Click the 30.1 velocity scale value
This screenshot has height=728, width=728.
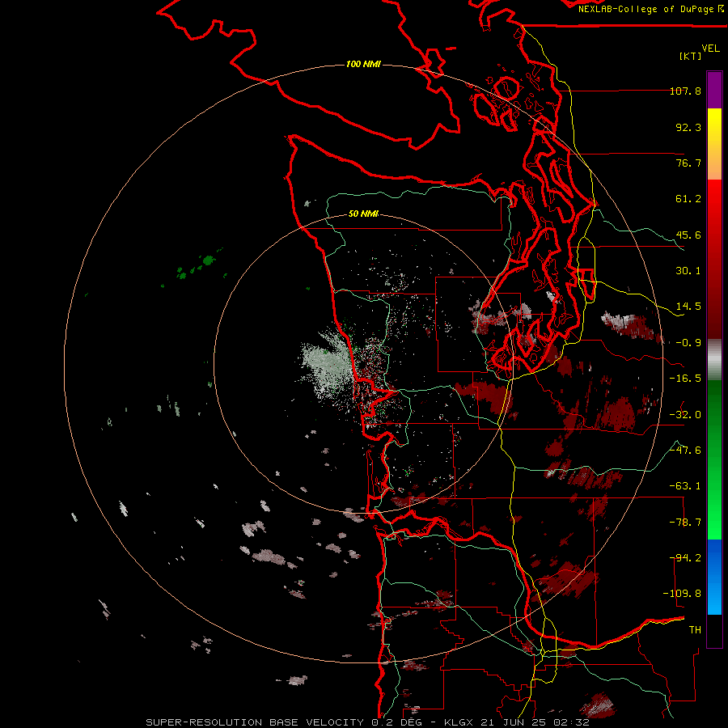(x=688, y=271)
